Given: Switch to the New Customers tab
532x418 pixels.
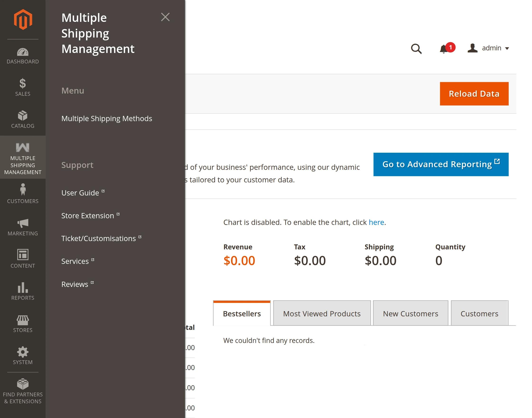Looking at the screenshot, I should 410,313.
